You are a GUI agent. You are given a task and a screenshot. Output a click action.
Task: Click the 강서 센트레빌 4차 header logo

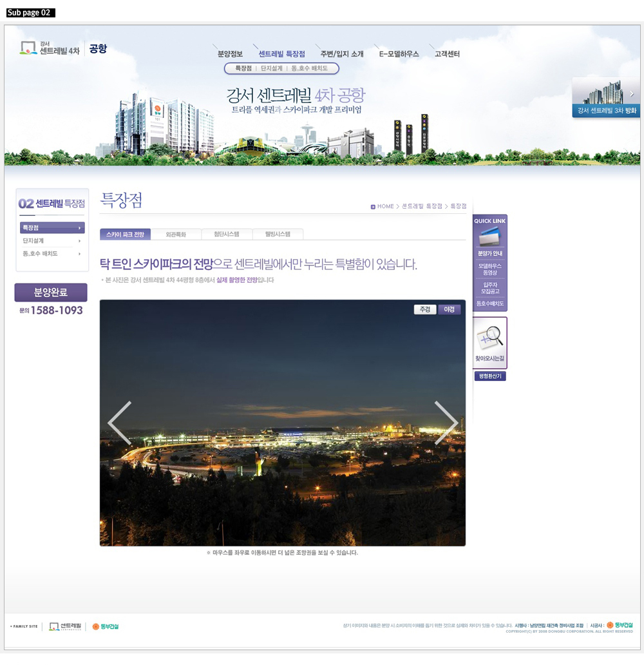[x=63, y=48]
